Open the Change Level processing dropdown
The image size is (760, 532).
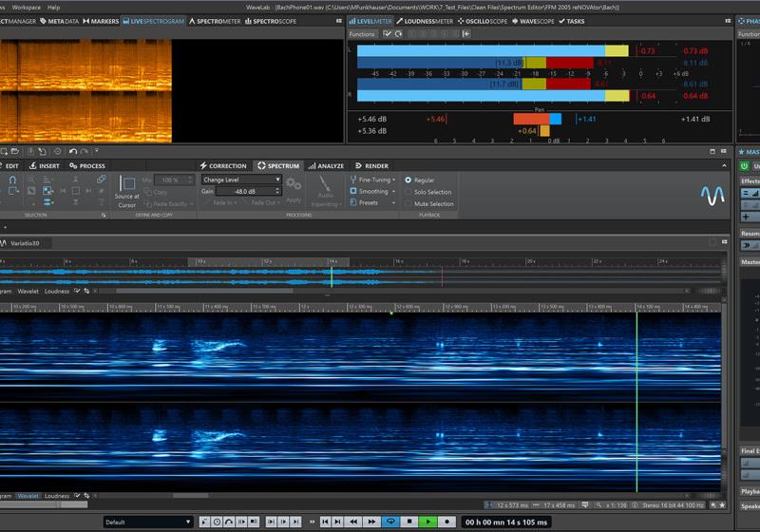coord(240,179)
